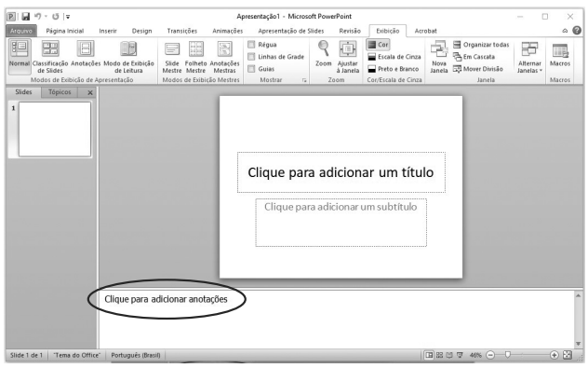
Task: Click the 46% zoom level
Action: click(x=475, y=355)
